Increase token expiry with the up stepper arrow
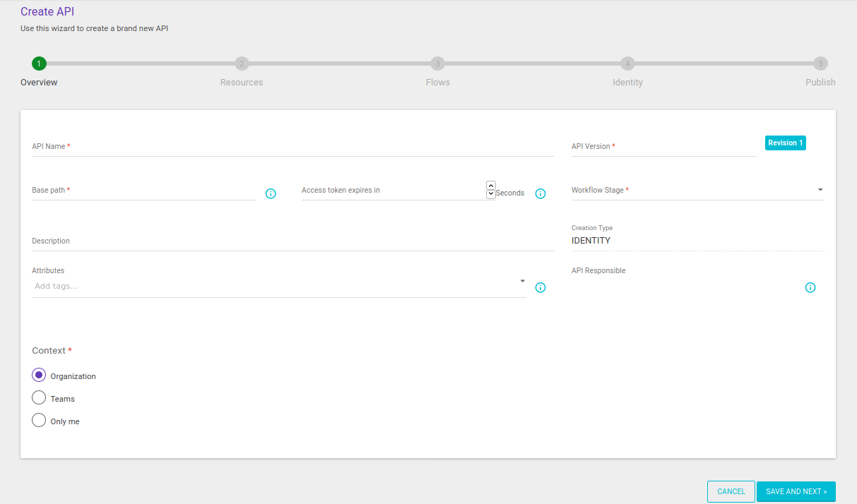 [x=490, y=184]
